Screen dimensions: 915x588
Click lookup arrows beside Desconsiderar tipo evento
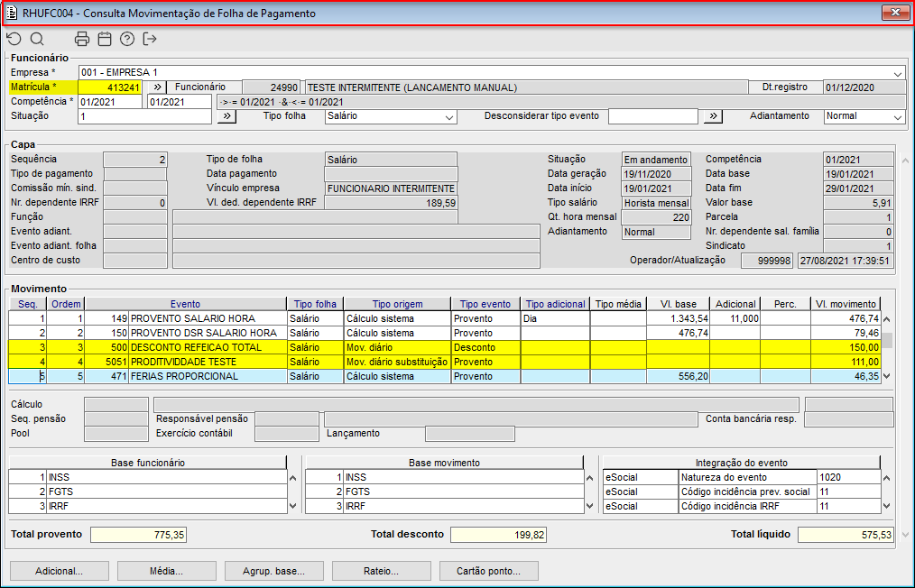[713, 116]
